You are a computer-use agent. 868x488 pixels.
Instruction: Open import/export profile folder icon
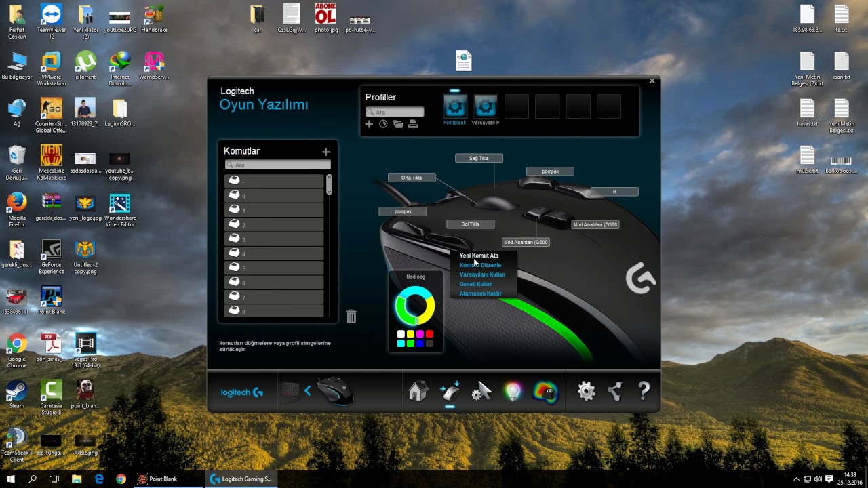(398, 124)
